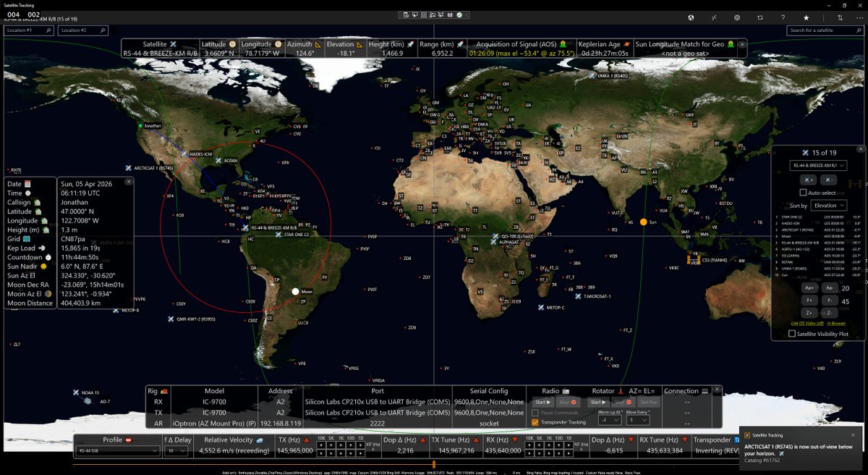The height and width of the screenshot is (475, 868).
Task: Open the ellipsis overflow menu top-right
Action: tap(860, 17)
